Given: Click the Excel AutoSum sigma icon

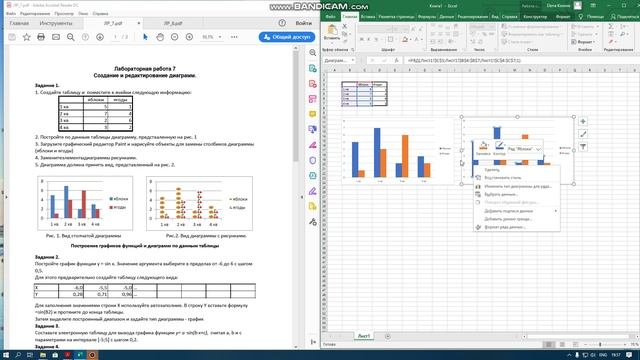Looking at the screenshot, I should point(611,27).
